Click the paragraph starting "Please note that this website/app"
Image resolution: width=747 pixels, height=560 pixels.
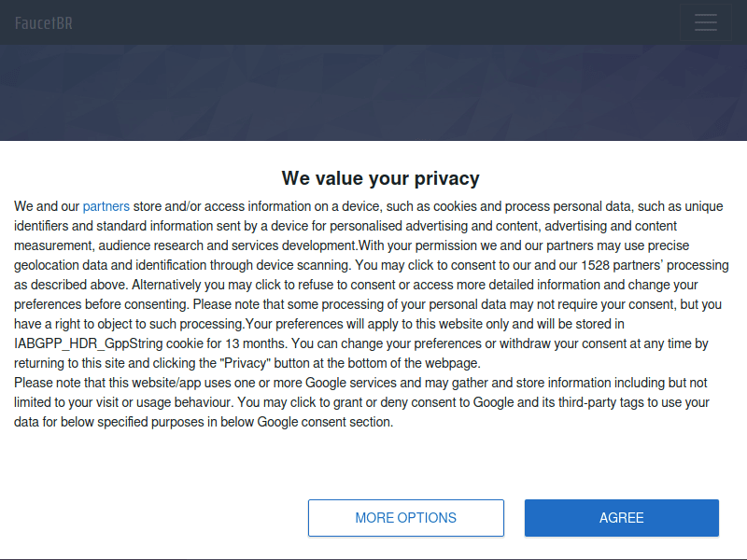pyautogui.click(x=360, y=402)
